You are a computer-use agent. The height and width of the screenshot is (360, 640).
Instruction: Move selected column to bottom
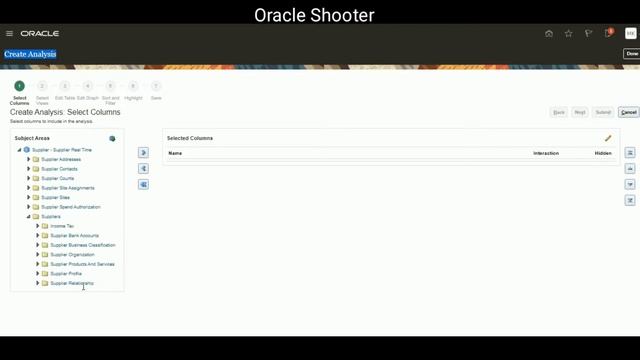[x=630, y=200]
